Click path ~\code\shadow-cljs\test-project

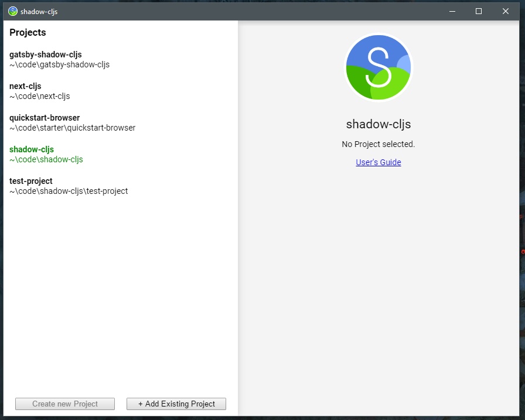[69, 191]
